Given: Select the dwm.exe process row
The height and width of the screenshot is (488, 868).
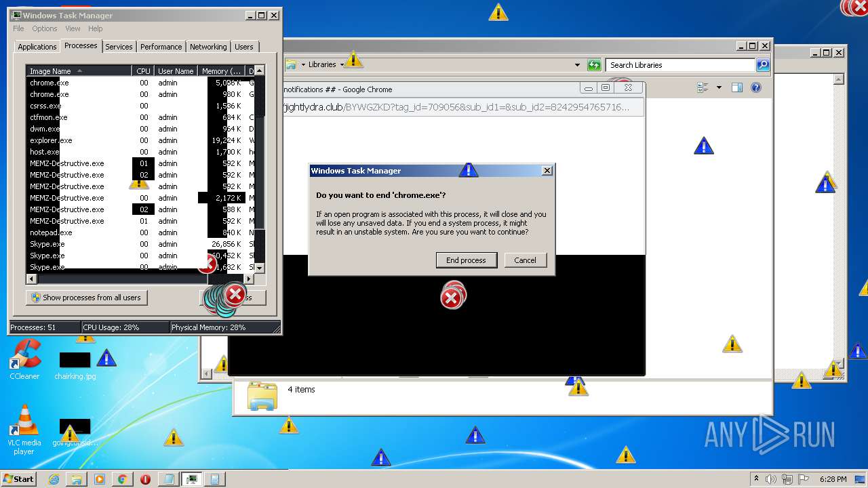Looking at the screenshot, I should coord(140,129).
